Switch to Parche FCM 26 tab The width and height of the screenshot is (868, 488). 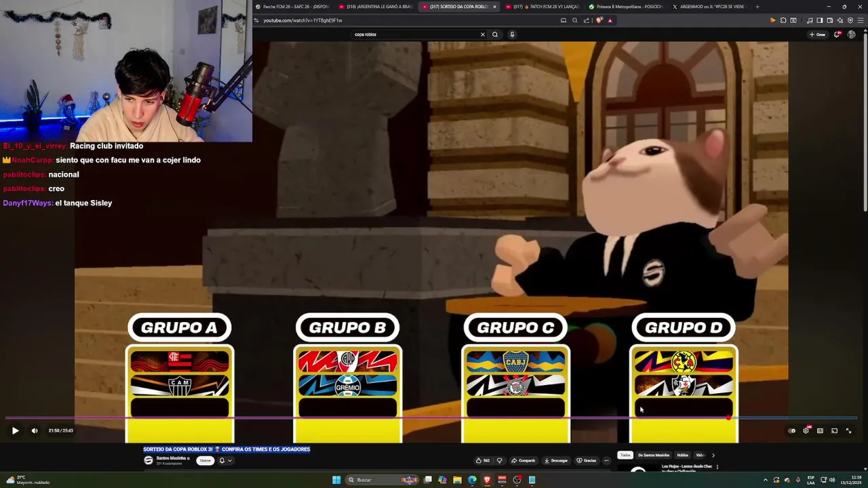(292, 7)
